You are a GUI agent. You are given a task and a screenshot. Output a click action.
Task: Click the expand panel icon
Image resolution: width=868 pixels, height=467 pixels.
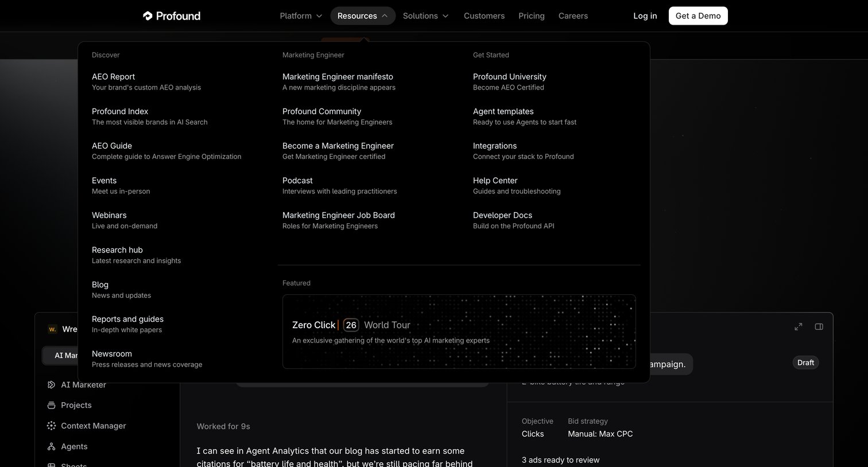[x=798, y=326]
